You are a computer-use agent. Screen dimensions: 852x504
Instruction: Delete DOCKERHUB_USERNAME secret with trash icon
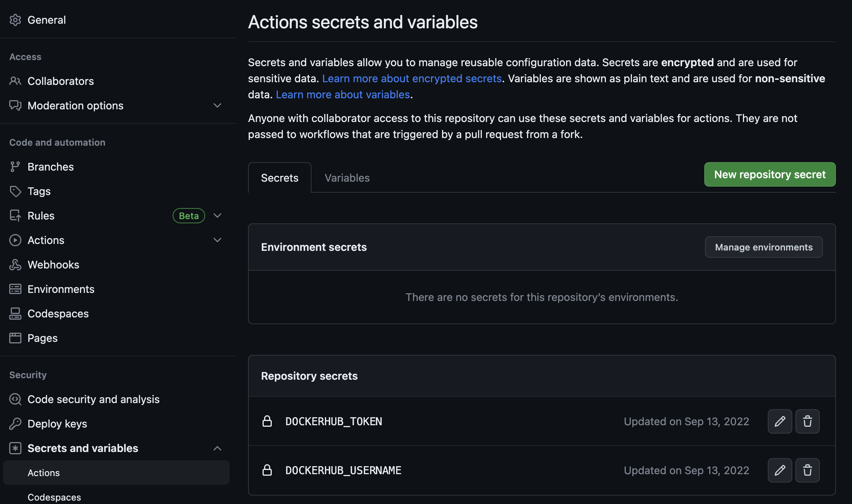point(807,470)
